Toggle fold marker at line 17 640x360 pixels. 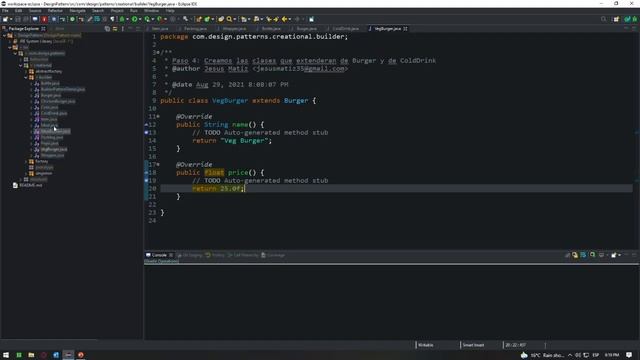(x=158, y=164)
